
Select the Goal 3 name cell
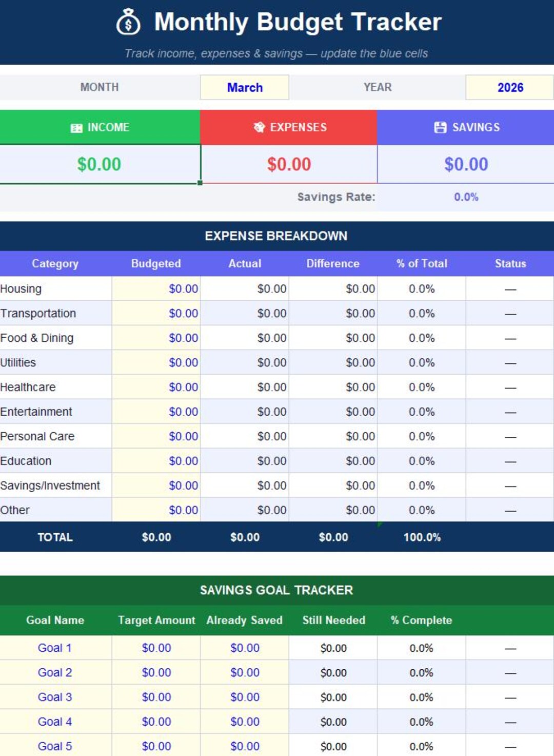point(55,697)
